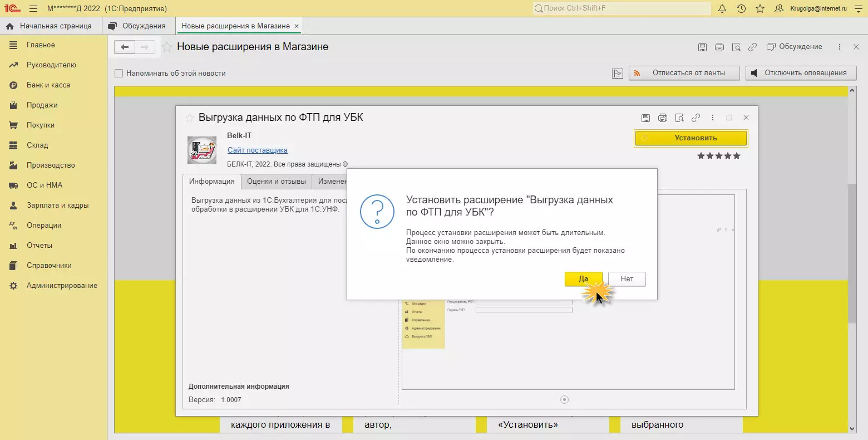Viewport: 868px width, 440px height.
Task: Favorite the Выгрузка данных по ФТП extension star
Action: [190, 118]
